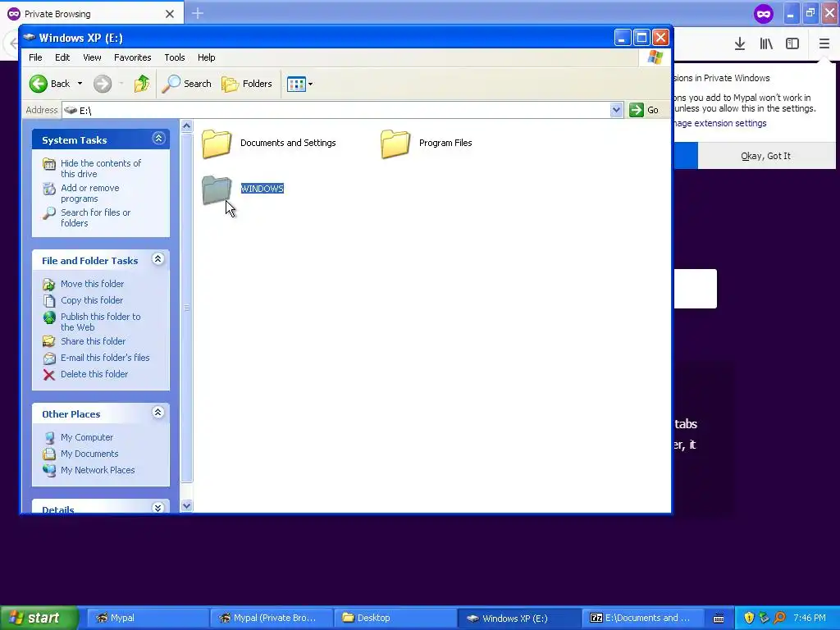The height and width of the screenshot is (630, 840).
Task: Open Mypal's downloads arrow icon
Action: pyautogui.click(x=739, y=44)
